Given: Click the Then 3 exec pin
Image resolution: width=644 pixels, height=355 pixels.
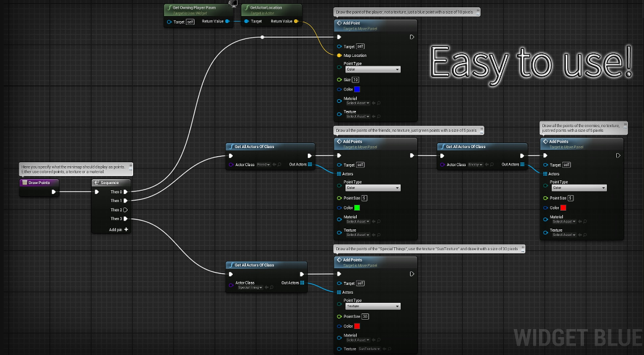Looking at the screenshot, I should pyautogui.click(x=126, y=219).
